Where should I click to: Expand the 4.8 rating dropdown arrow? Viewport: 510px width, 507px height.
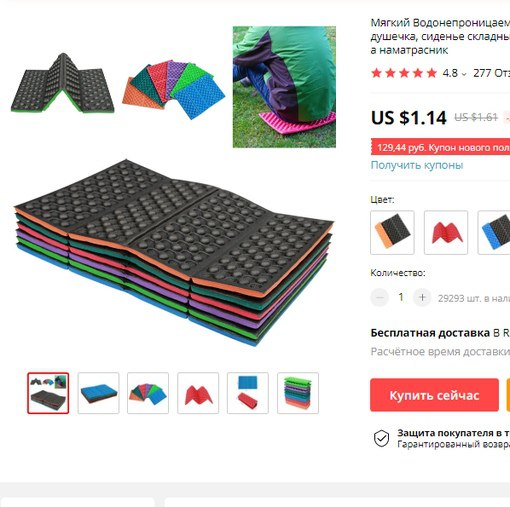point(464,74)
